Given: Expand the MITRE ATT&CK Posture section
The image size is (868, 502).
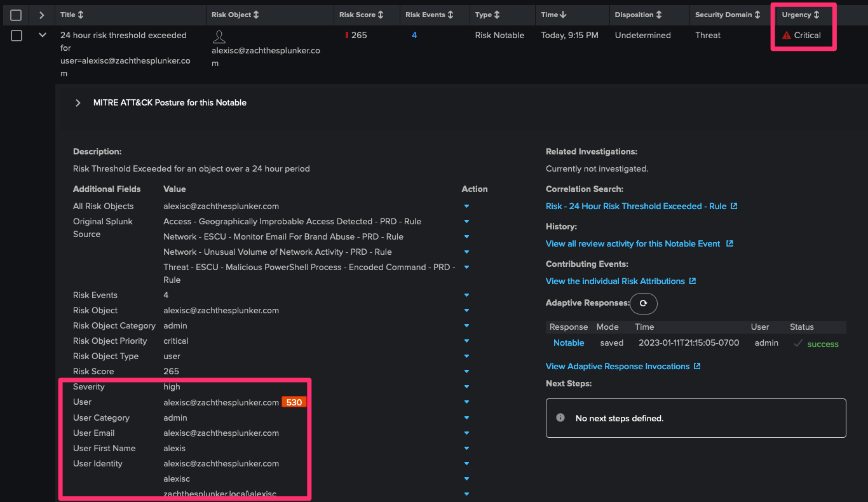Looking at the screenshot, I should pyautogui.click(x=78, y=103).
